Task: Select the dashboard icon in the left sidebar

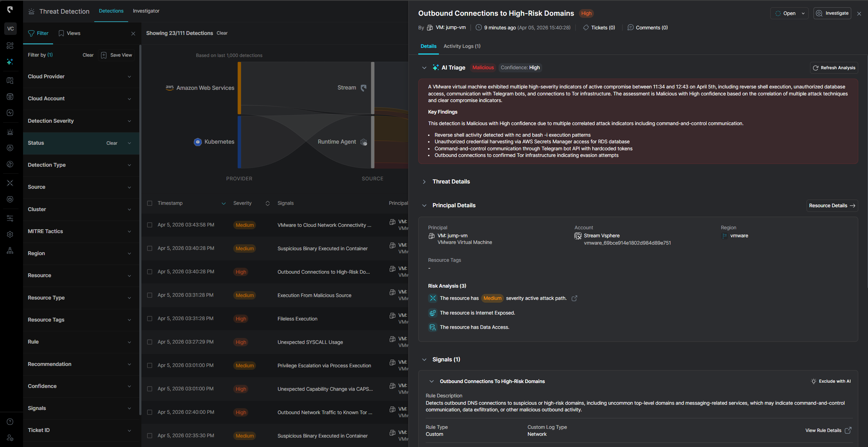Action: click(10, 45)
